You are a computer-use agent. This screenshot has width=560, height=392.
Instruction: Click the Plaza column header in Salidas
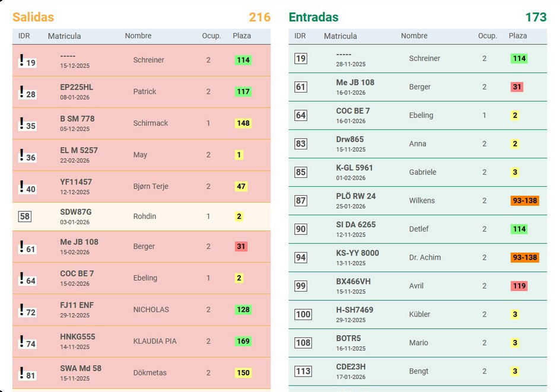coord(242,36)
